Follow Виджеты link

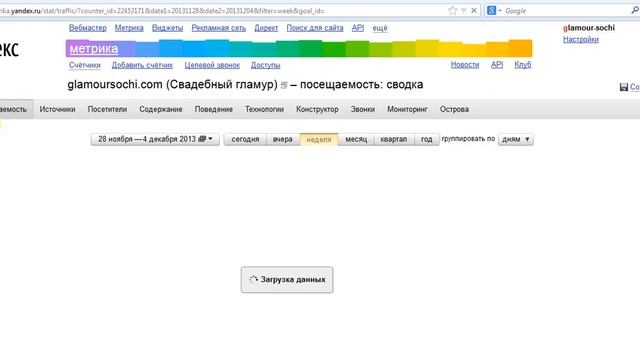pos(167,28)
